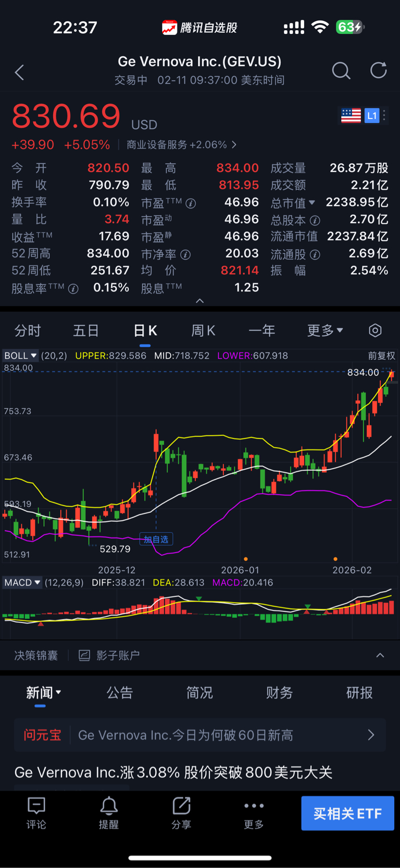Image resolution: width=400 pixels, height=868 pixels.
Task: Tap the info icon next to 市盈TTM
Action: pyautogui.click(x=191, y=204)
